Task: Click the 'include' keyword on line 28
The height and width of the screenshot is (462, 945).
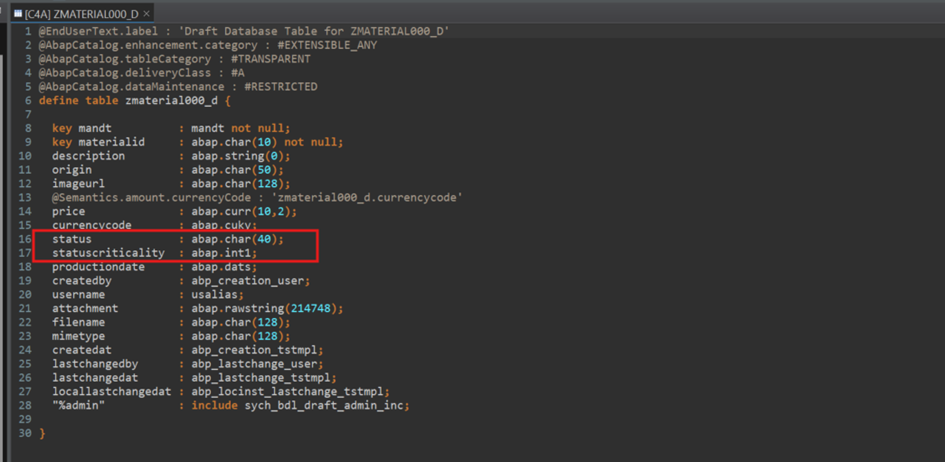Action: 215,405
